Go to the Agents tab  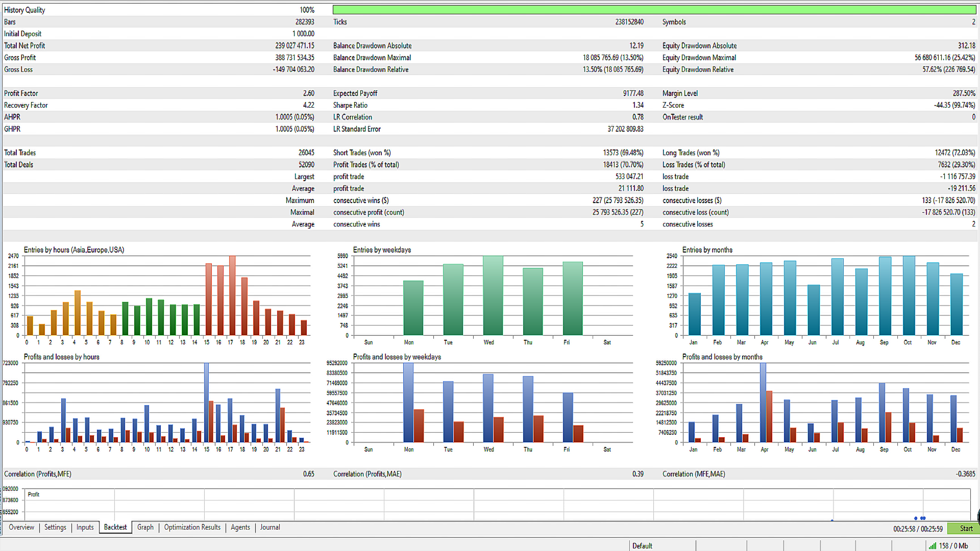coord(240,528)
